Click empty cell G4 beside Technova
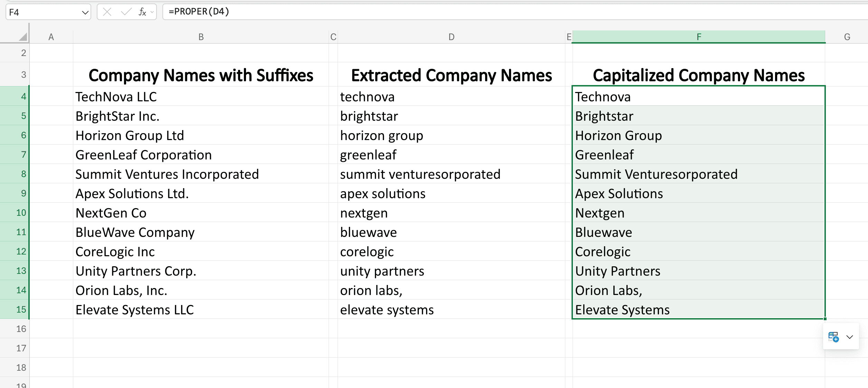 pyautogui.click(x=847, y=97)
